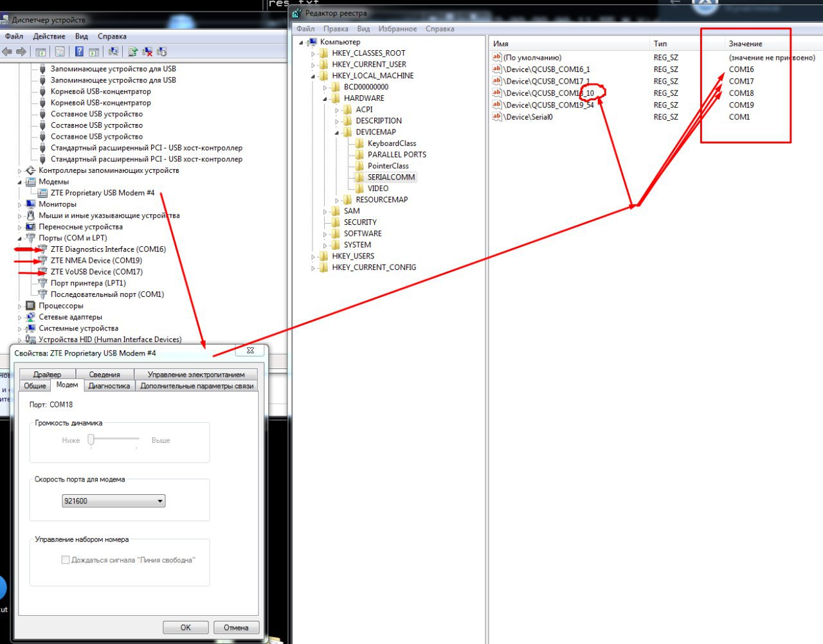Click the Порт принтера (LPT1) port icon
The height and width of the screenshot is (644, 823).
tap(42, 283)
